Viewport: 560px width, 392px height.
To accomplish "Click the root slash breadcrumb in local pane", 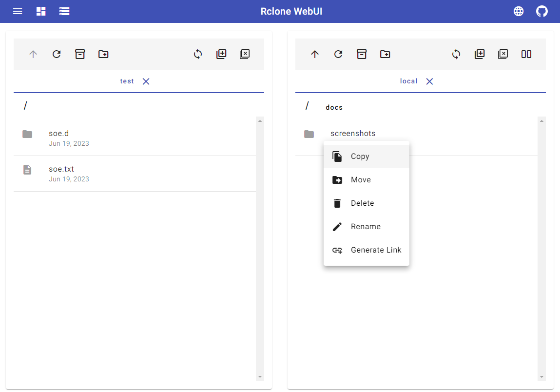I will pos(307,106).
